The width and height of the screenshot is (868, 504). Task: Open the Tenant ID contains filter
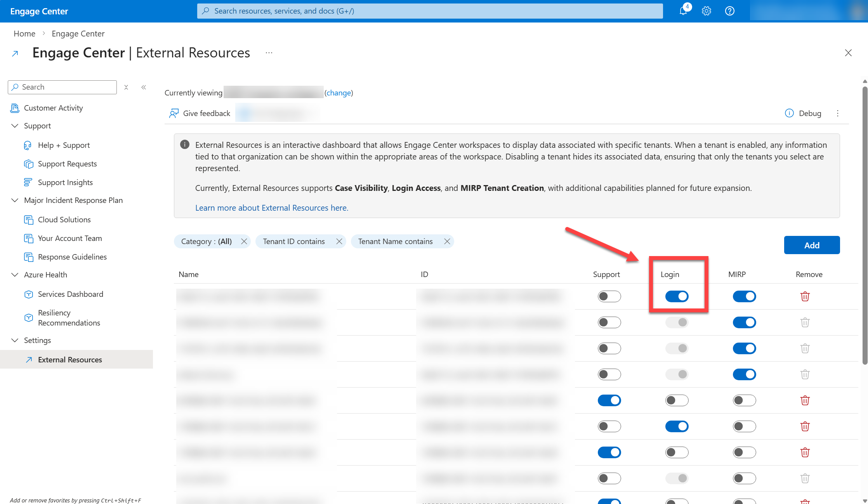[294, 241]
